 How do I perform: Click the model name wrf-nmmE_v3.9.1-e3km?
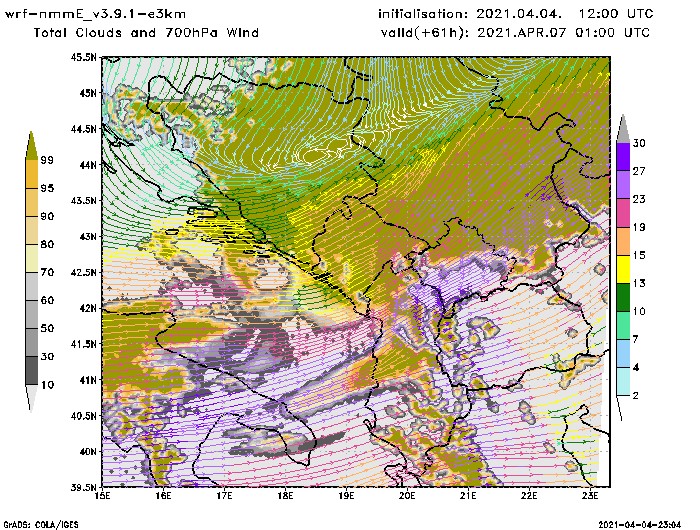click(95, 14)
